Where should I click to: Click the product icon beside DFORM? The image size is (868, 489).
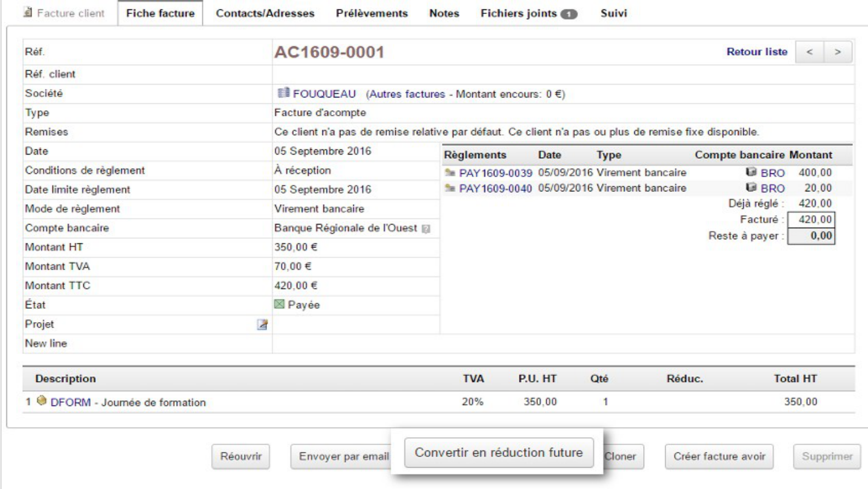tap(41, 401)
